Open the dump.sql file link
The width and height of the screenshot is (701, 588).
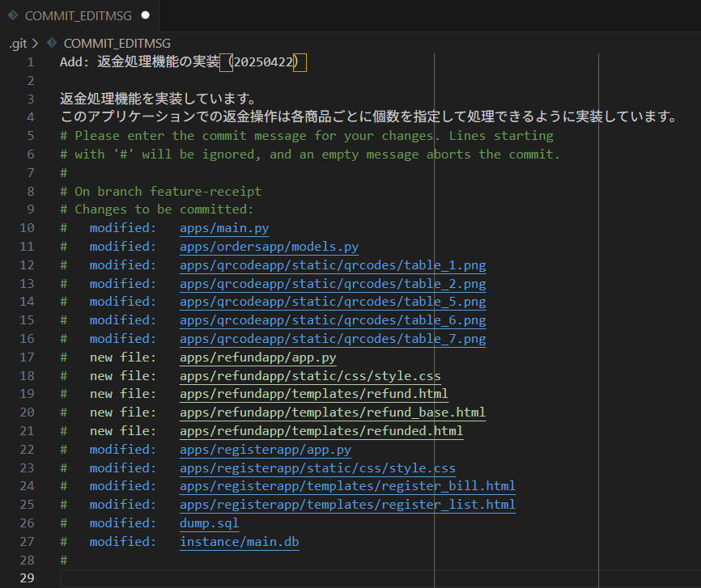(209, 523)
